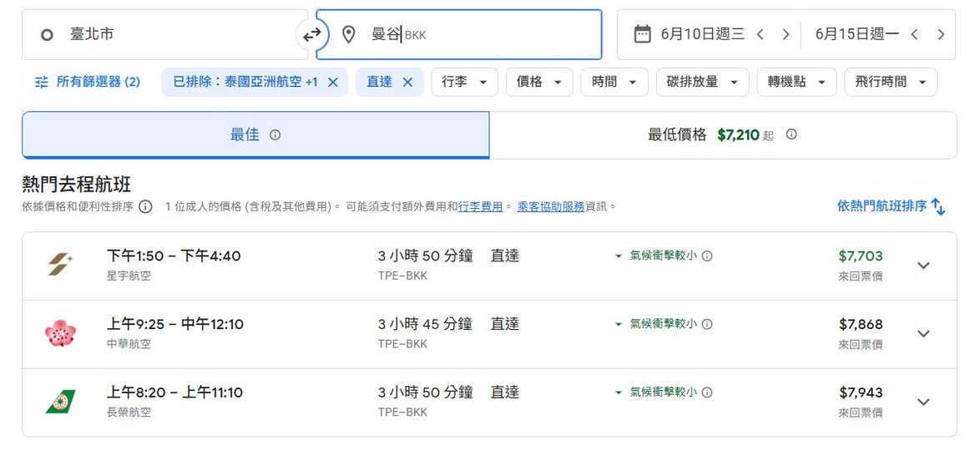Remove the 已排除：泰國亞洲航空 filter chip

click(x=333, y=82)
